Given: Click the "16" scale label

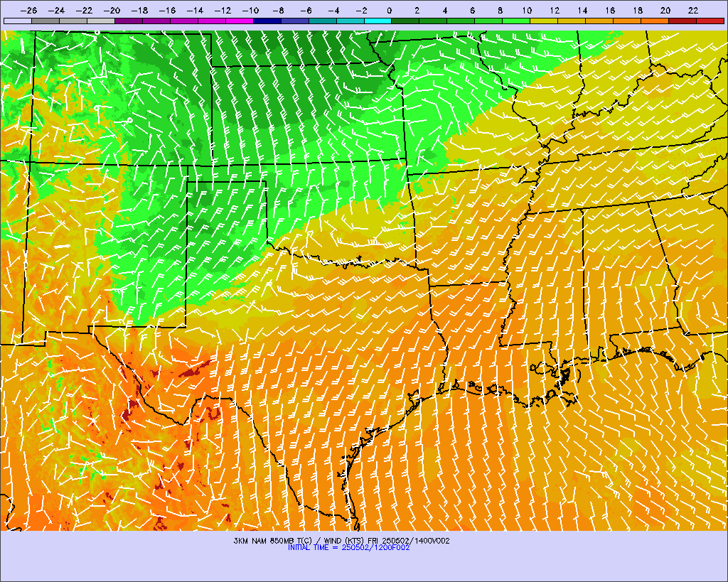Looking at the screenshot, I should point(610,10).
